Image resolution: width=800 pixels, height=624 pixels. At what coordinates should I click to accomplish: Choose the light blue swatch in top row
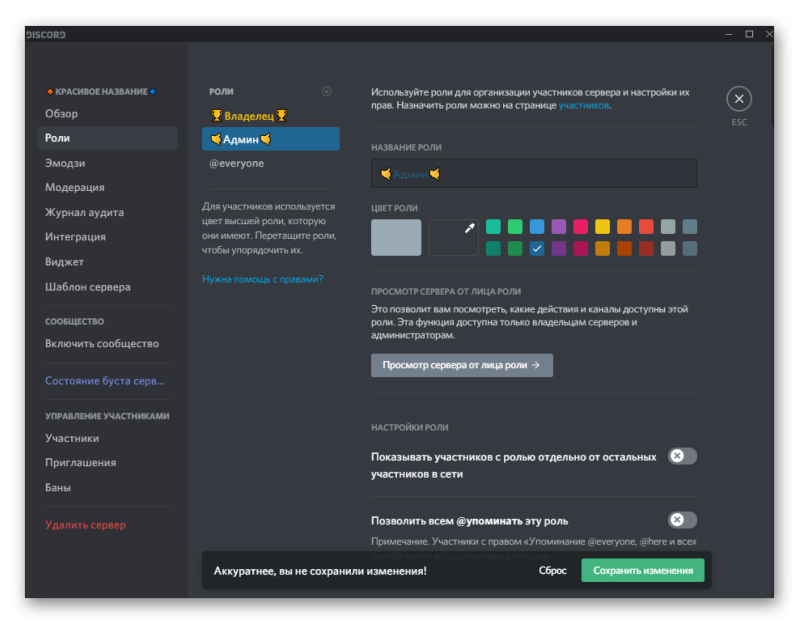[537, 226]
